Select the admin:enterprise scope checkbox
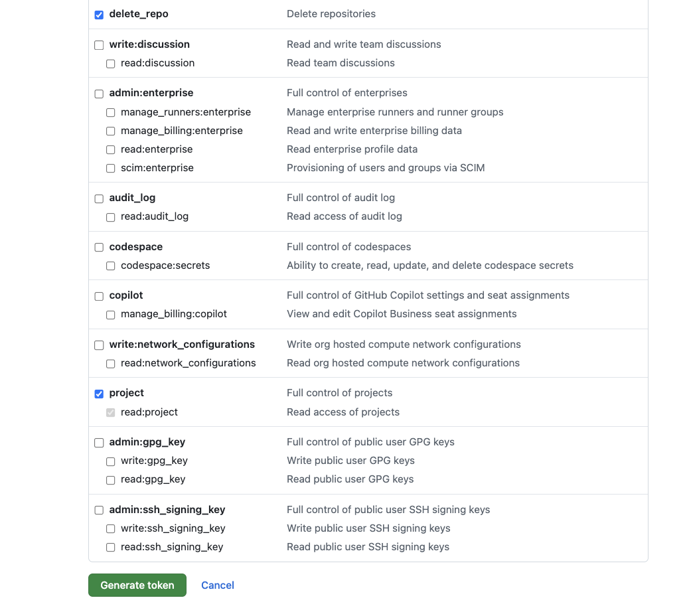This screenshot has width=689, height=616. click(x=99, y=94)
